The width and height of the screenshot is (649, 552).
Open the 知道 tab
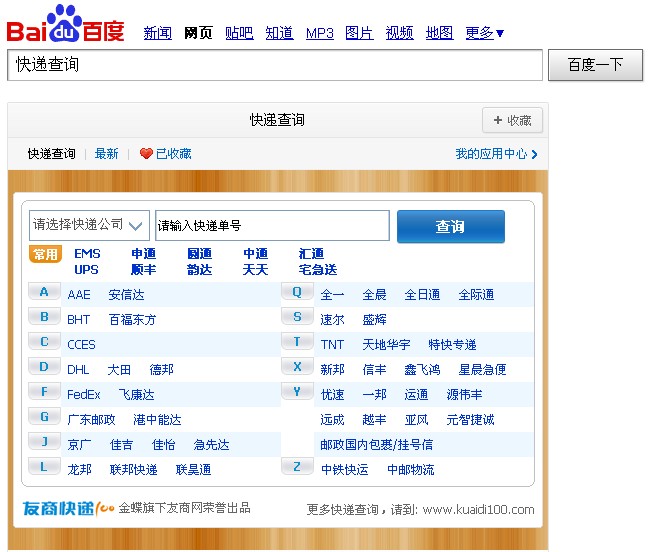tap(279, 33)
